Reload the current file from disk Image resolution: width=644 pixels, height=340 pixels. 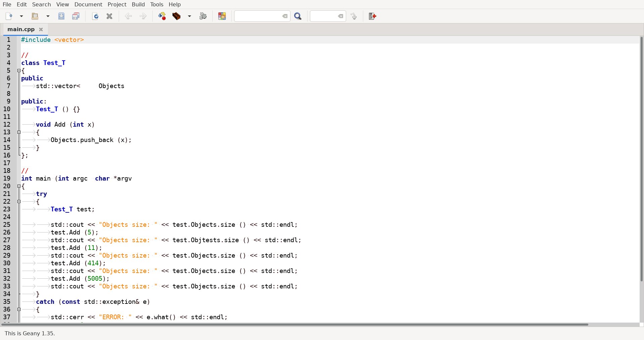[x=95, y=16]
